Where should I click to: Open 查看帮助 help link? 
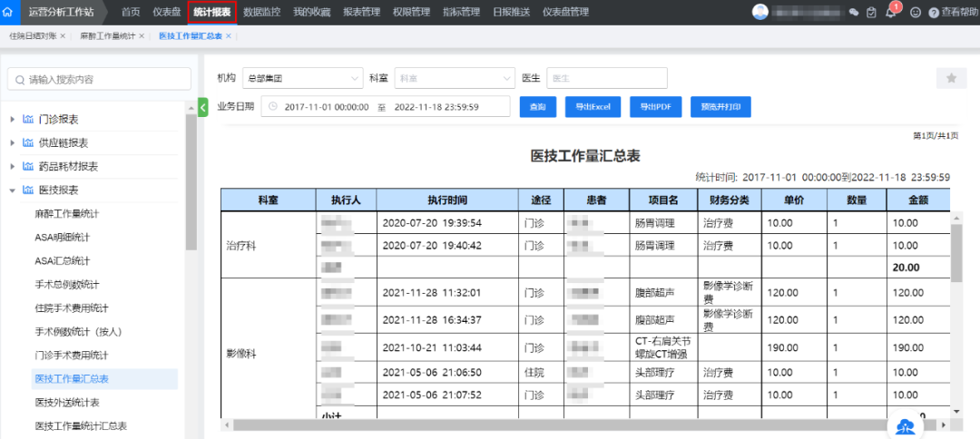coord(954,13)
